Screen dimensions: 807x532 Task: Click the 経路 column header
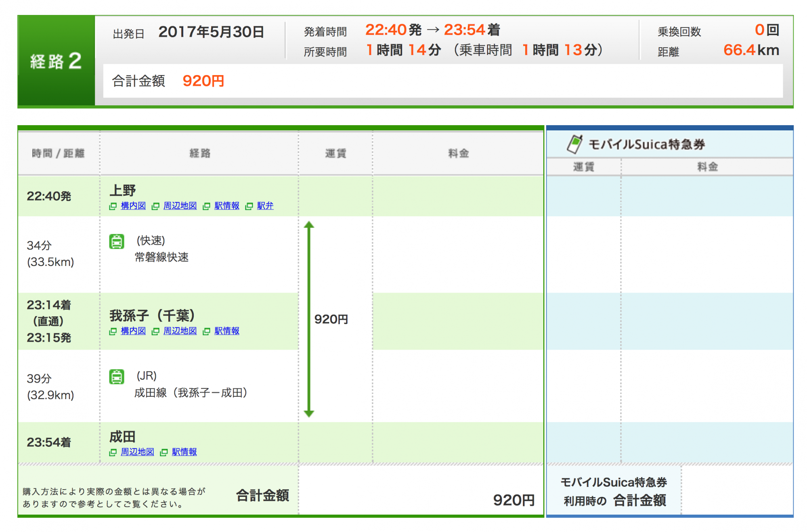[x=200, y=153]
